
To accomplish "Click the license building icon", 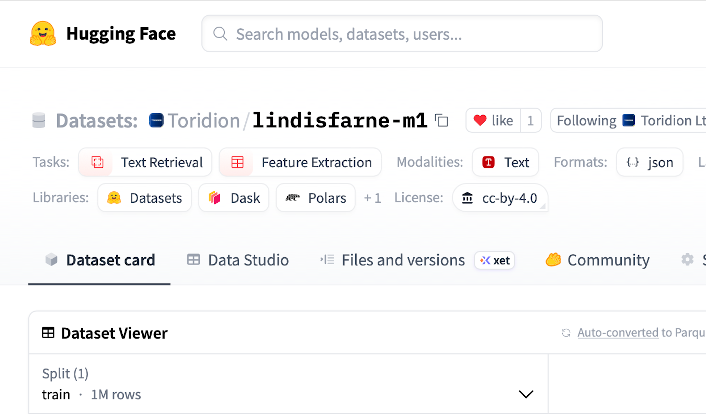I will pos(467,198).
